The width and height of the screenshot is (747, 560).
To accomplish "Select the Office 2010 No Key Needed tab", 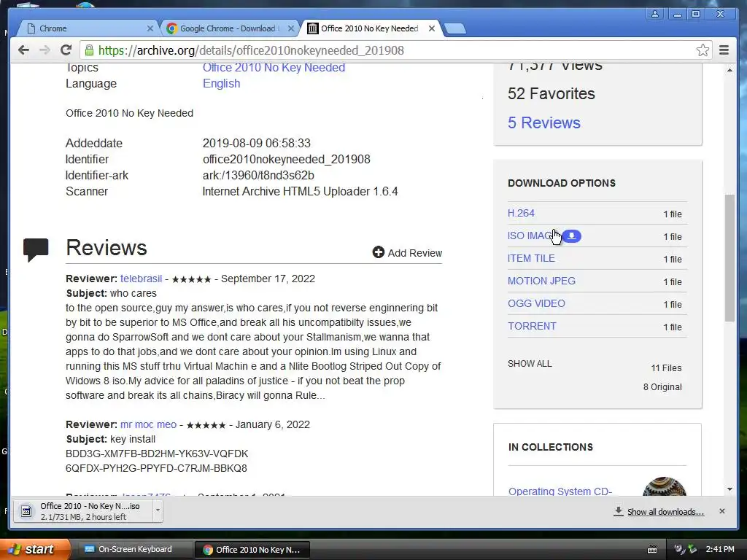I will [x=371, y=28].
